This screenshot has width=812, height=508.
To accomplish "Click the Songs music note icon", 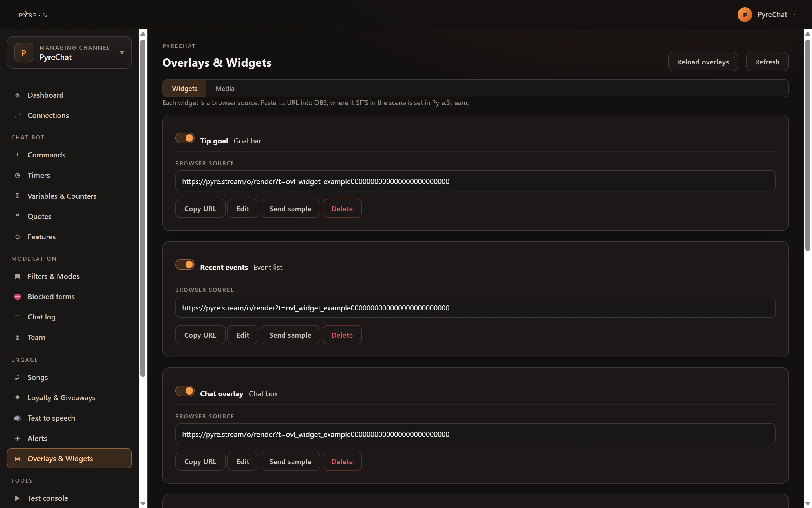I will (x=17, y=377).
